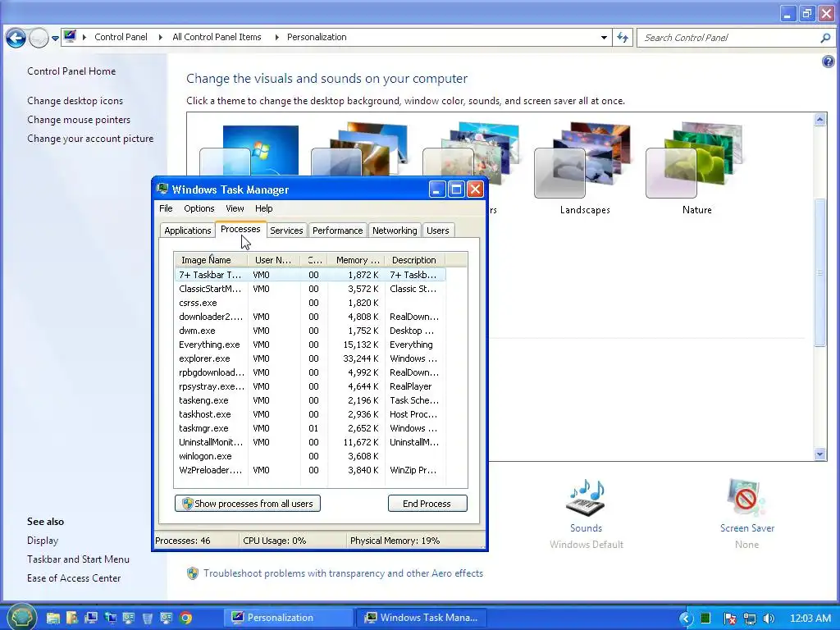The width and height of the screenshot is (840, 630).
Task: Select csrss.exe process row
Action: tap(310, 303)
